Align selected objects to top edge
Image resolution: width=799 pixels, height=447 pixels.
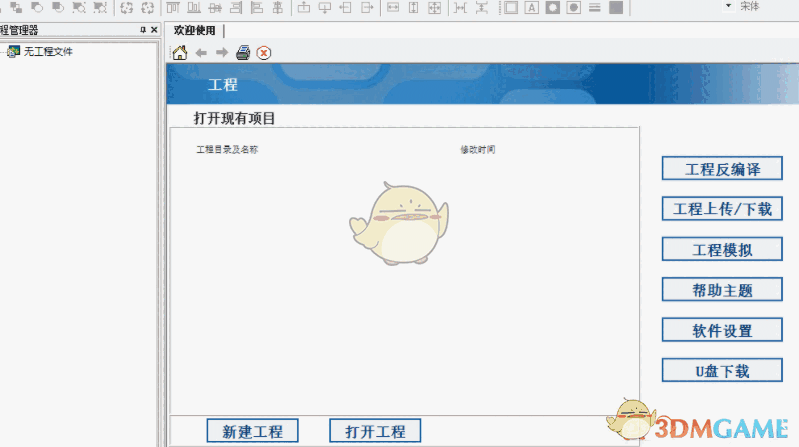click(x=173, y=8)
